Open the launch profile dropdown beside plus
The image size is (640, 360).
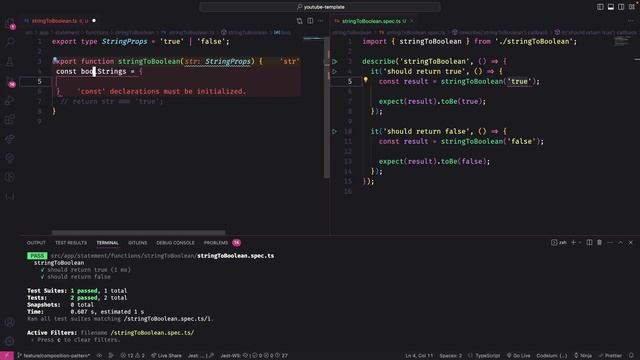tap(580, 242)
